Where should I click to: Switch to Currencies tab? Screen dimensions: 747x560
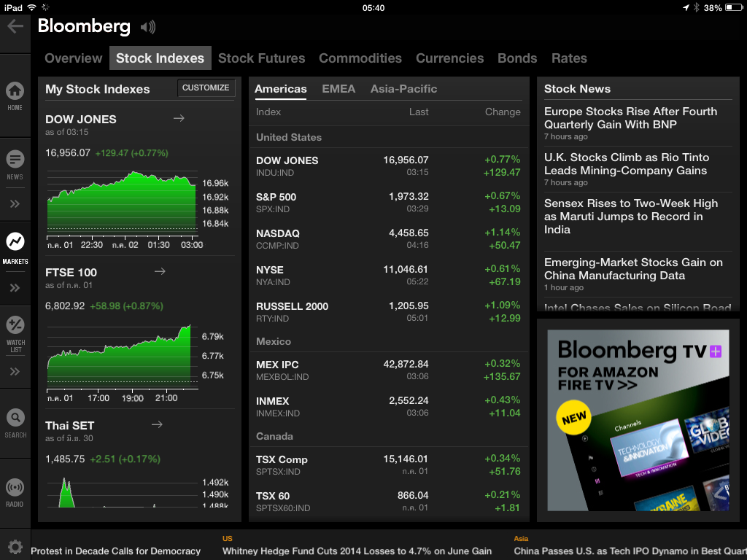coord(449,58)
